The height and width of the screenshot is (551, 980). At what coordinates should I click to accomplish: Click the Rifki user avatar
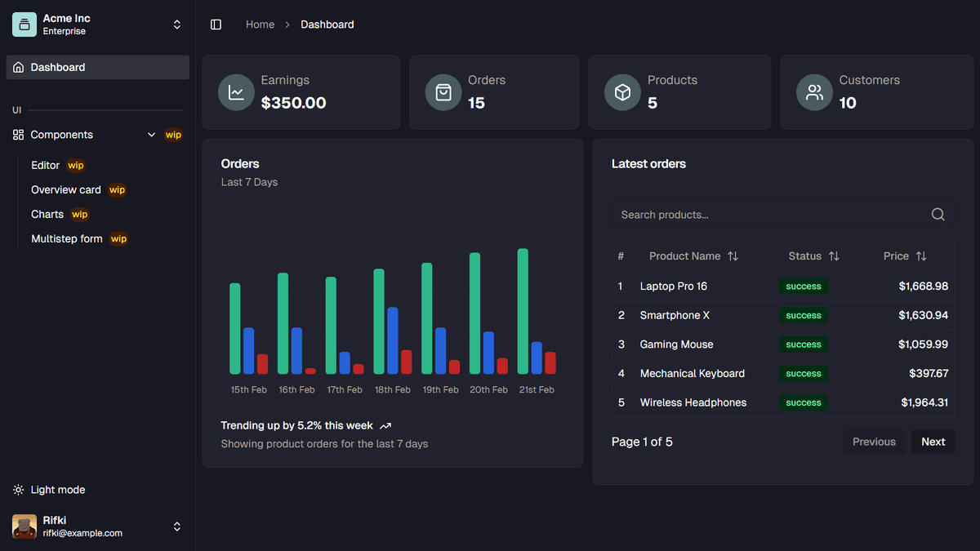(24, 527)
